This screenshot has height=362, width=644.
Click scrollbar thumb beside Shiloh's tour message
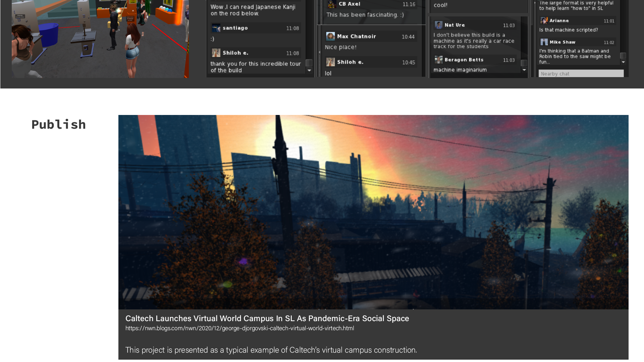tap(309, 63)
